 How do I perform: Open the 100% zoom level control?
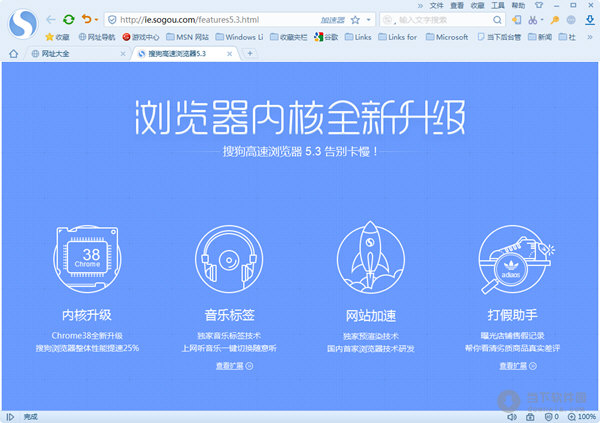(x=582, y=417)
